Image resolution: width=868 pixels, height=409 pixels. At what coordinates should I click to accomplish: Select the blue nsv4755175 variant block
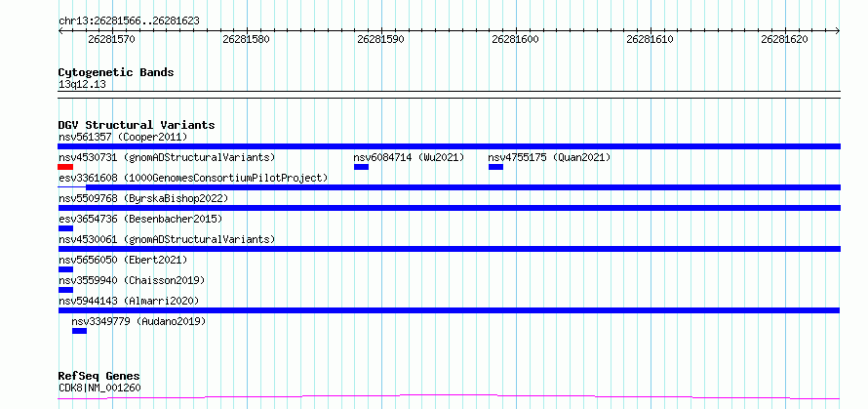(x=496, y=167)
